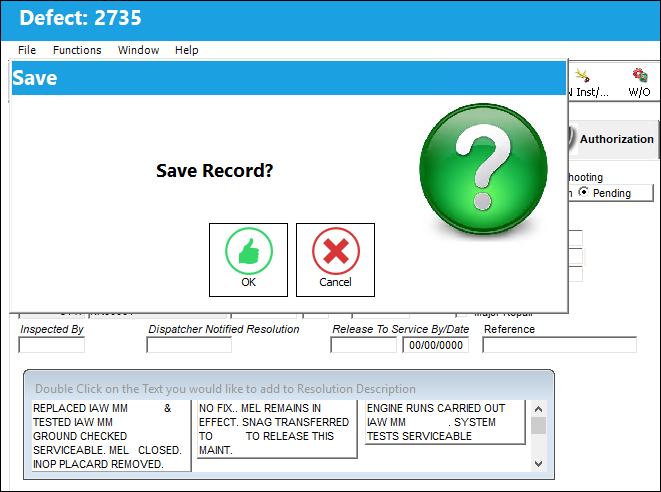Select the 'NO FIX.. MEL REMAINS' resolution text
The width and height of the screenshot is (661, 492).
[x=277, y=429]
